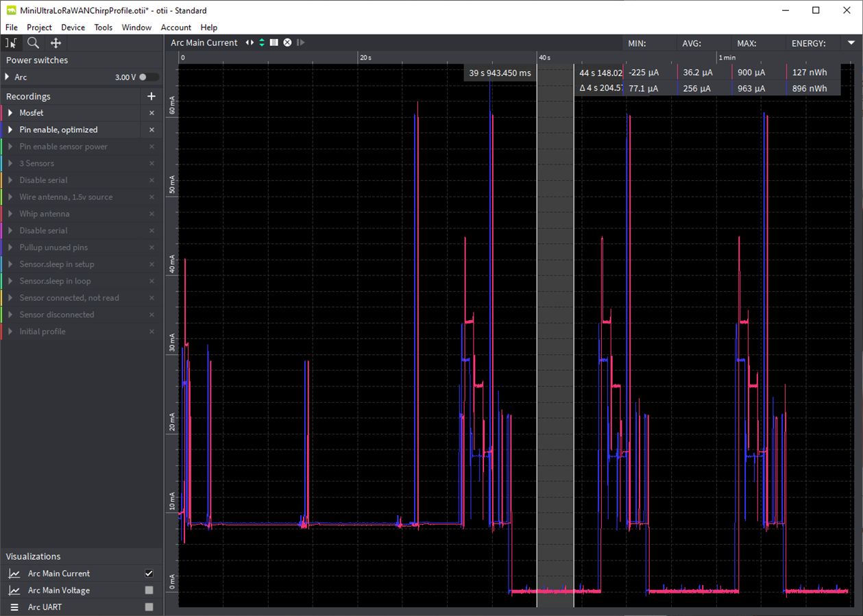The height and width of the screenshot is (616, 863).
Task: Open statistics dropdown arrow next to ENERGY
Action: click(x=851, y=43)
